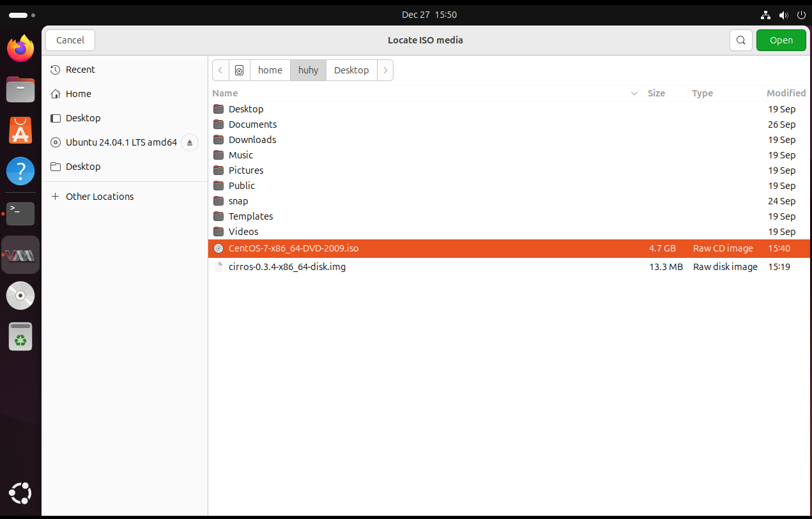Select the Templates folder row
Screen dimensions: 812x519
509,216
